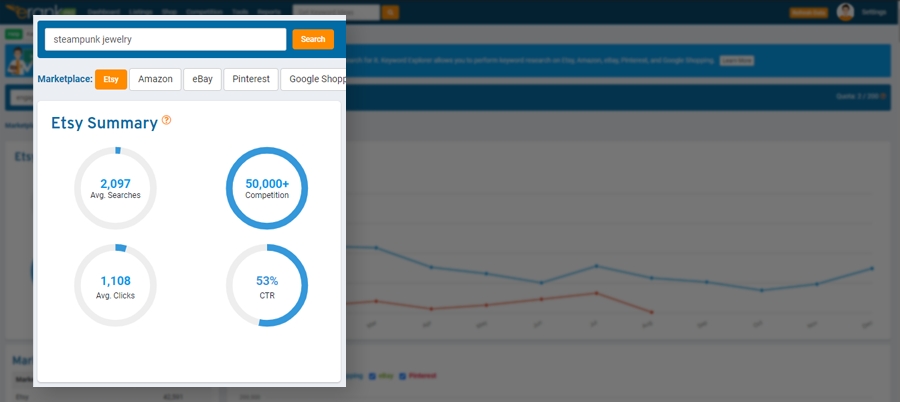Switch to the eBay marketplace tab
This screenshot has height=402, width=900.
tap(202, 79)
